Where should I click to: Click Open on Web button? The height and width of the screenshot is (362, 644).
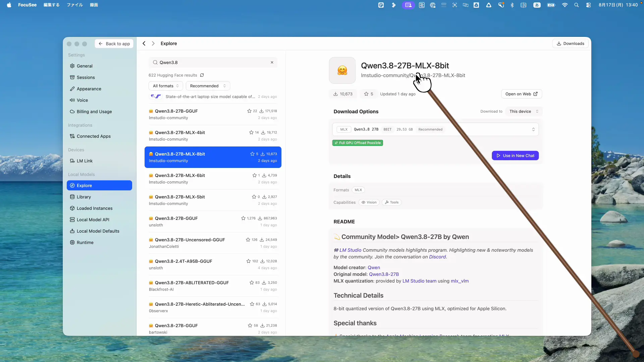point(521,94)
